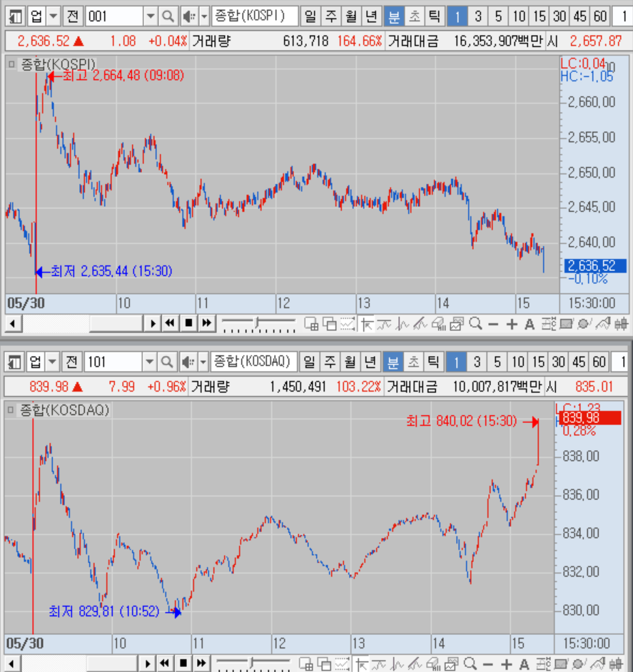This screenshot has height=672, width=633.
Task: Choose the 60-minute interval in KOSPI chart
Action: (600, 16)
